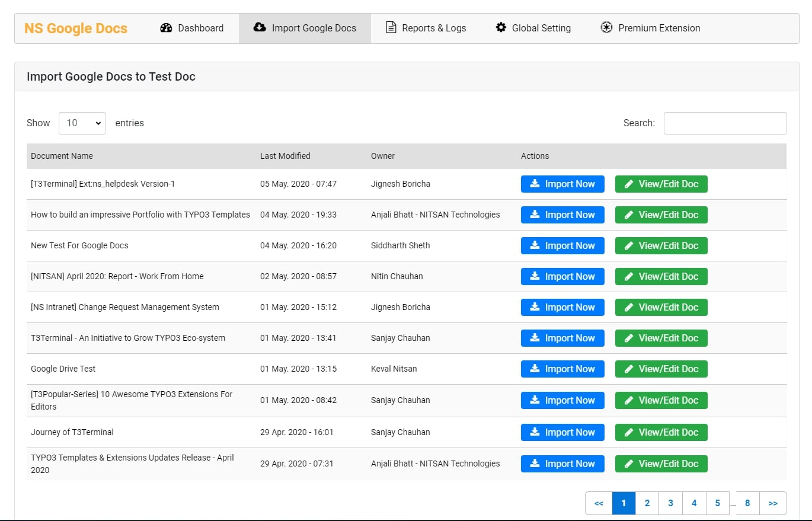Click the NS Google Docs heading
Image resolution: width=812 pixels, height=521 pixels.
point(75,27)
